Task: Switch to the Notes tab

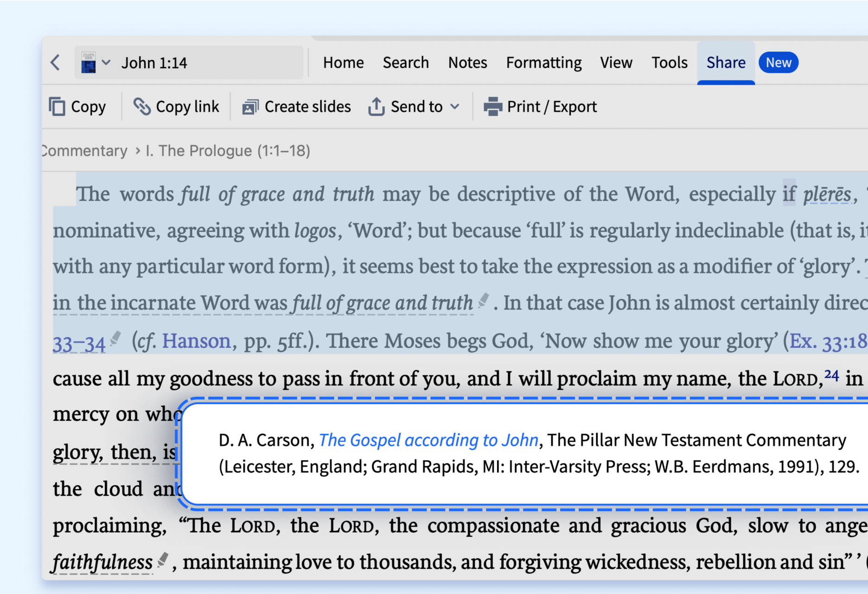Action: coord(467,63)
